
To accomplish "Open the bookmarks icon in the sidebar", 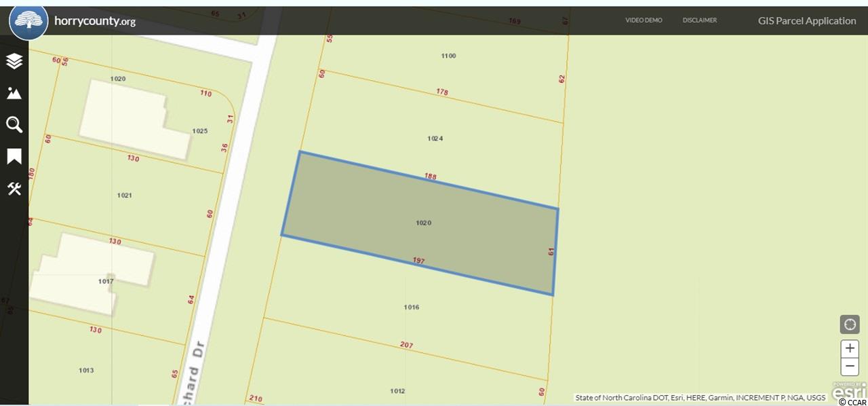I will [x=14, y=157].
